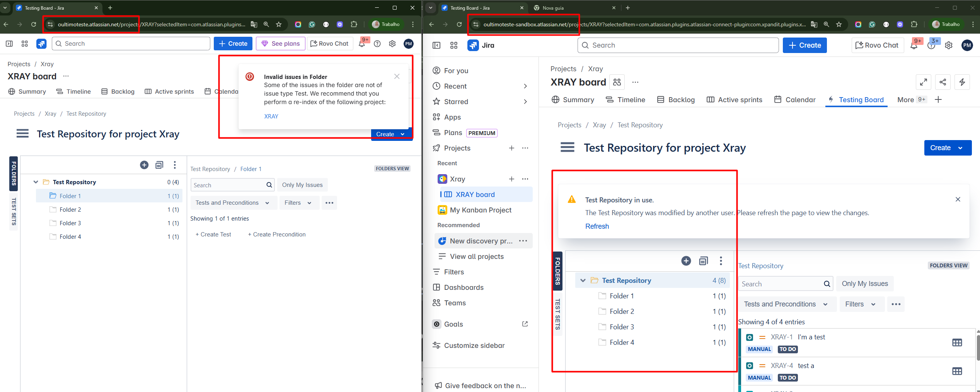Click the Jira logo in right window
Viewport: 980px width, 392px height.
(x=481, y=45)
